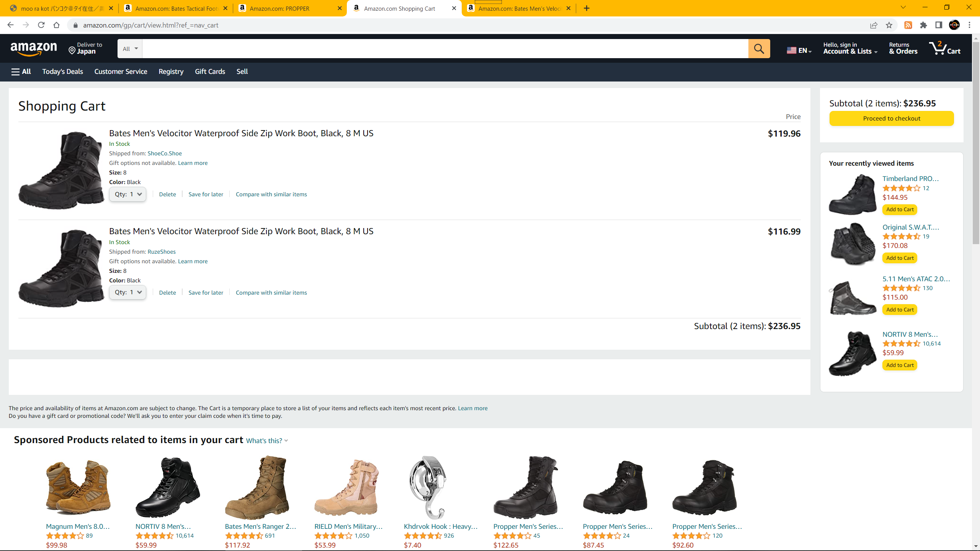Reload the page
Screen dimensions: 980x551
[x=41, y=25]
